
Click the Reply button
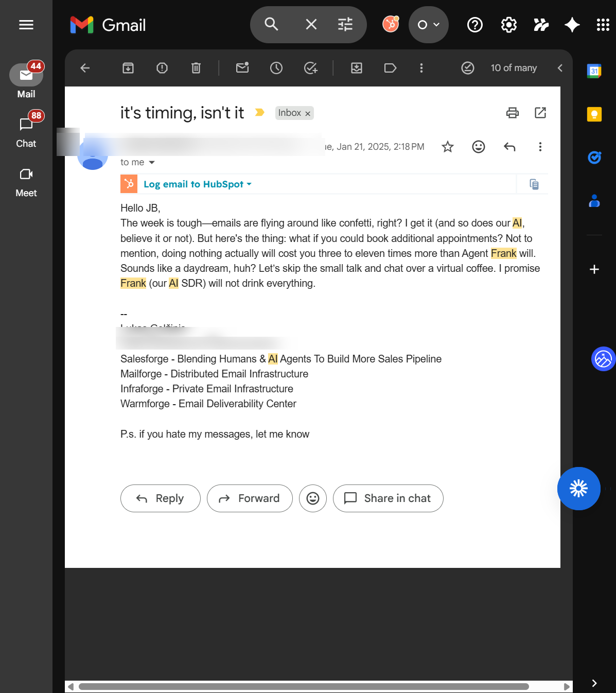click(x=161, y=498)
